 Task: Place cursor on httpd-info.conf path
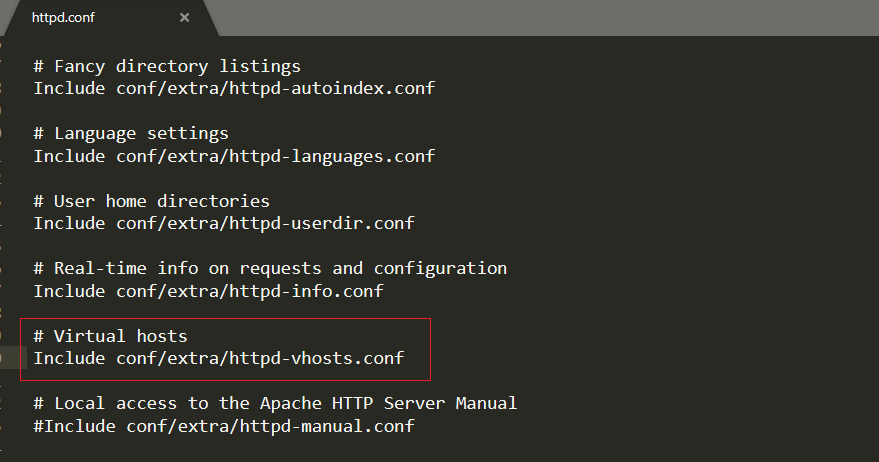pos(250,291)
